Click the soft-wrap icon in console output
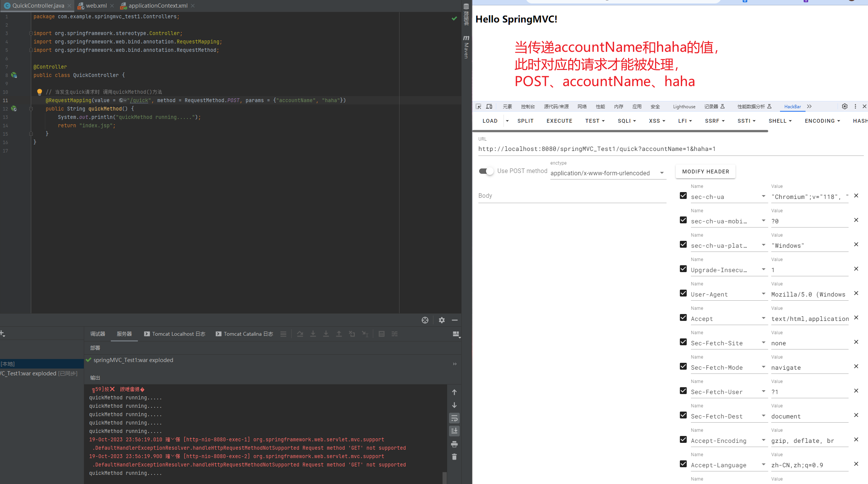868x484 pixels. 454,418
